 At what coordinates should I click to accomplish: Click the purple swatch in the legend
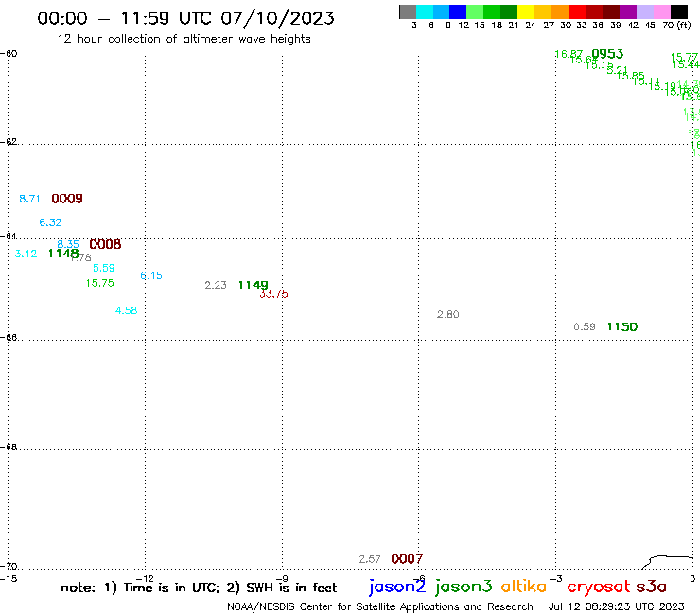pos(628,11)
